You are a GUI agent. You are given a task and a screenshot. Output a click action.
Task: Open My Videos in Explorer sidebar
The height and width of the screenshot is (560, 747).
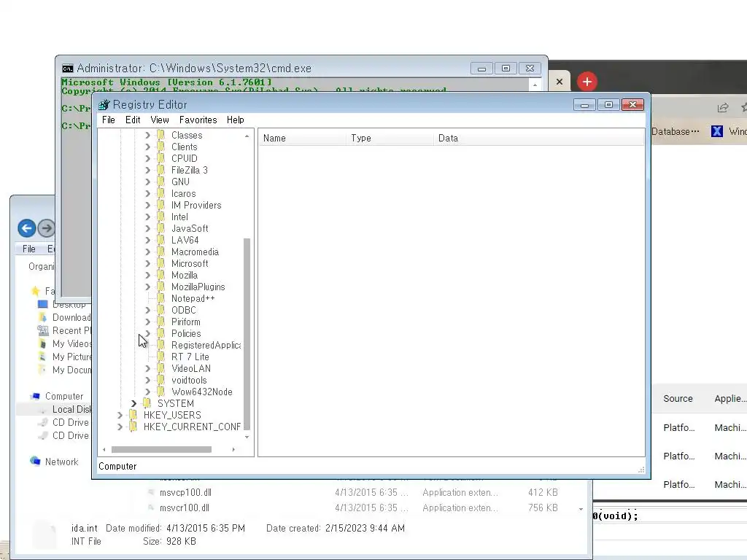71,344
